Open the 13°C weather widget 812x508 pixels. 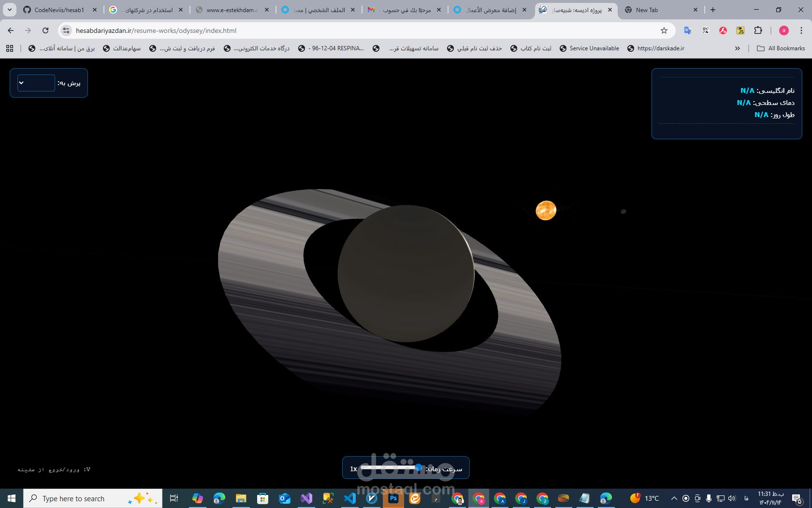[x=645, y=498]
